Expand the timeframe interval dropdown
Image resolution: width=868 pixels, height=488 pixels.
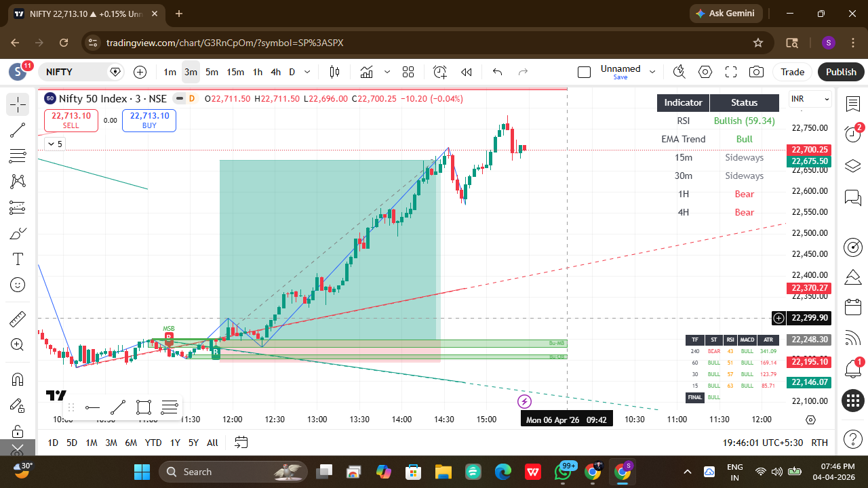[308, 72]
